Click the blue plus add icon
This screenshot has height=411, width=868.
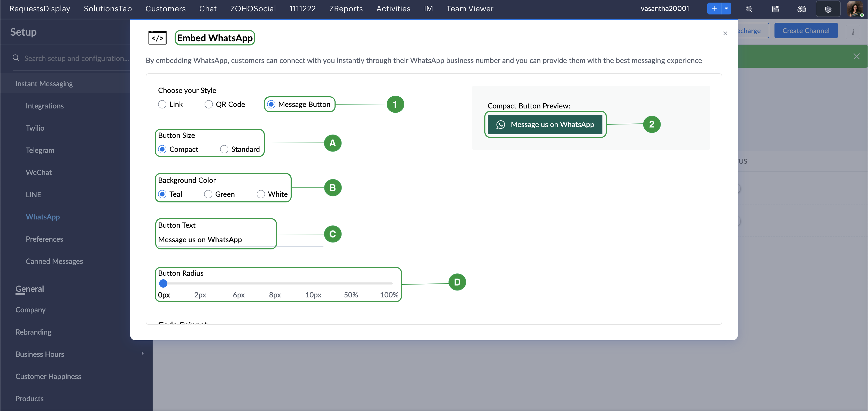click(x=714, y=9)
